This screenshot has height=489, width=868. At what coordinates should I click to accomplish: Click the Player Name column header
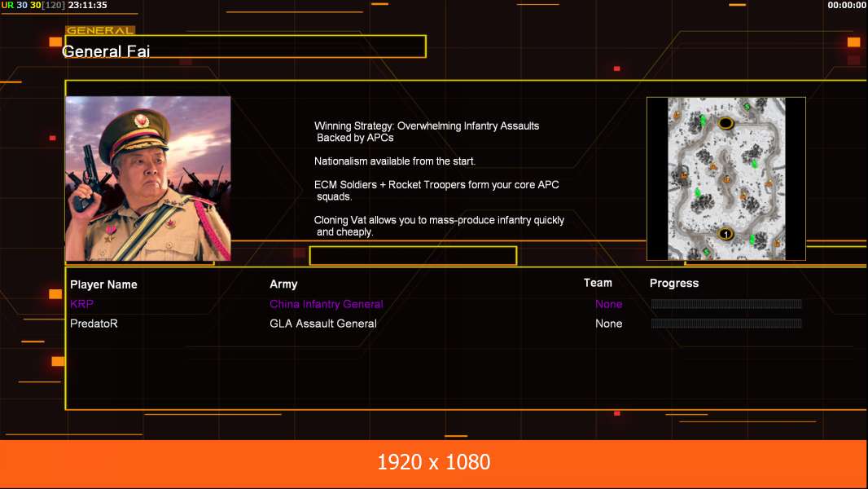click(103, 284)
